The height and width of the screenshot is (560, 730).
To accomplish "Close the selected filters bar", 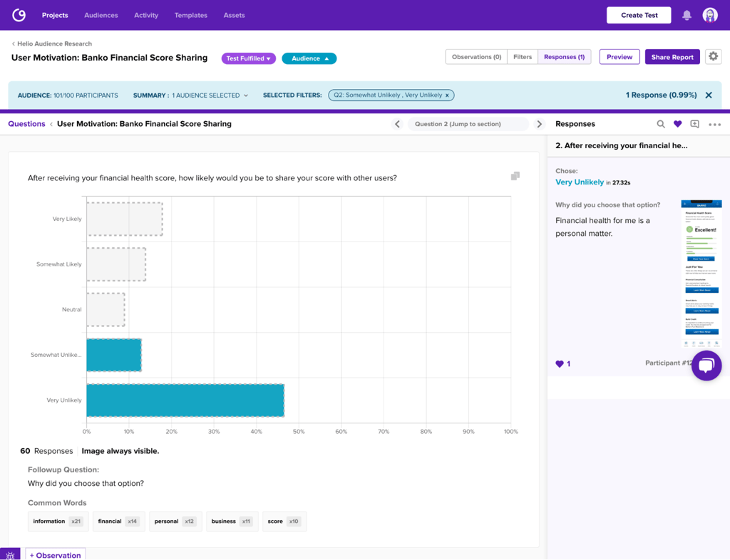I will click(709, 95).
